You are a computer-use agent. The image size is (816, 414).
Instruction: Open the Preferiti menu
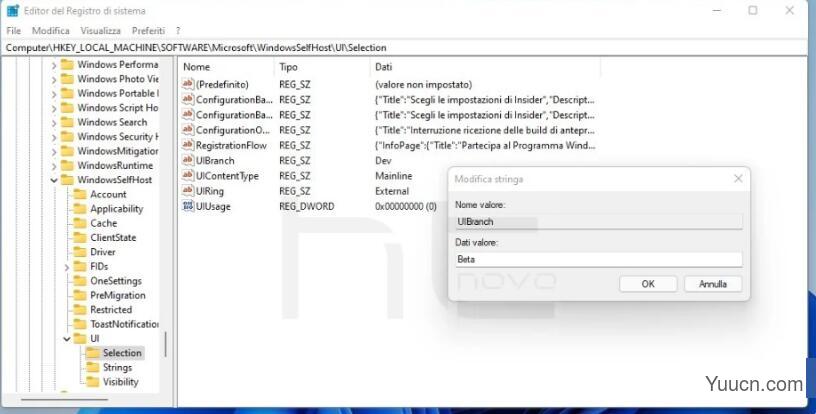148,31
